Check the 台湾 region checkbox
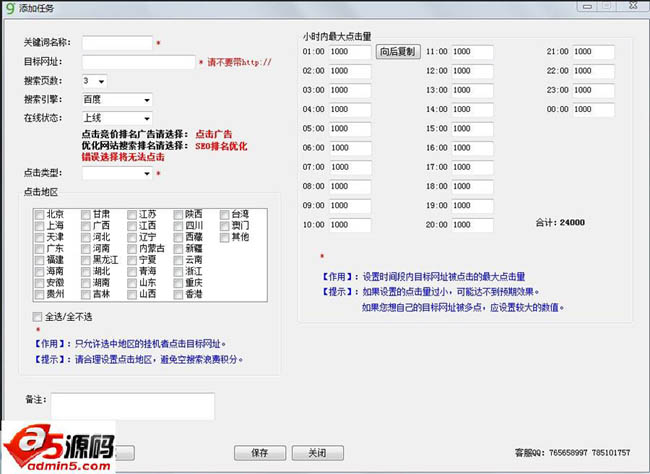The height and width of the screenshot is (474, 650). pos(225,215)
